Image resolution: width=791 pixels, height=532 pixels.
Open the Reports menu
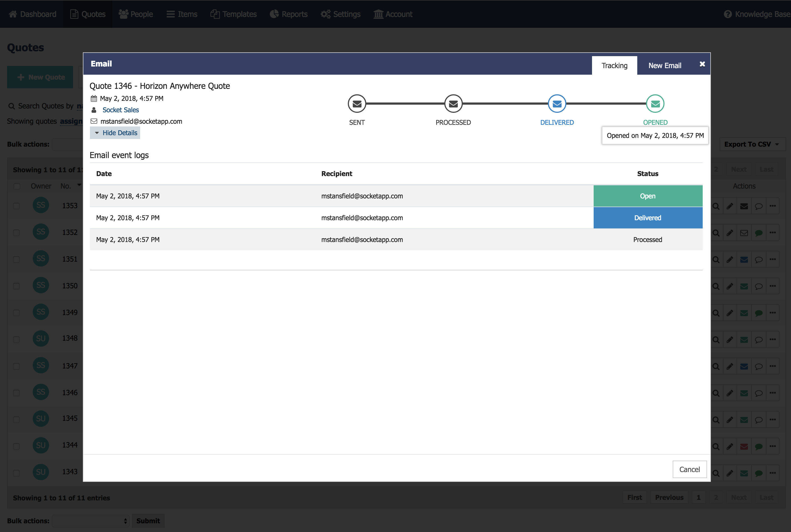pos(288,14)
